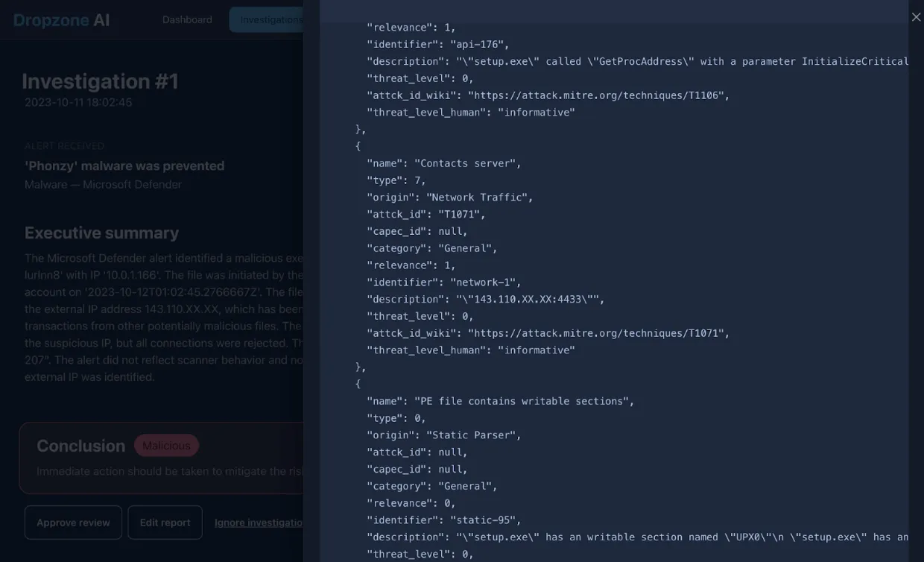This screenshot has height=562, width=924.
Task: Close the raw JSON details panel
Action: 916,16
